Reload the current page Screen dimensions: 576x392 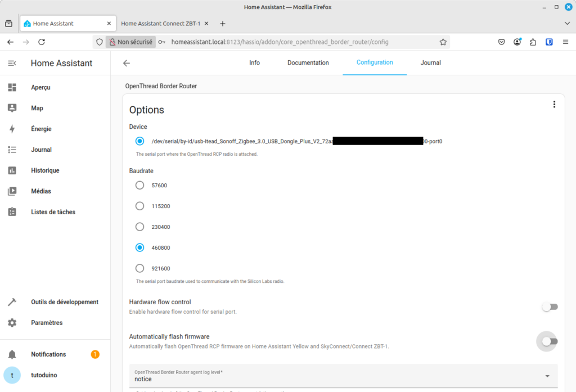click(x=42, y=42)
